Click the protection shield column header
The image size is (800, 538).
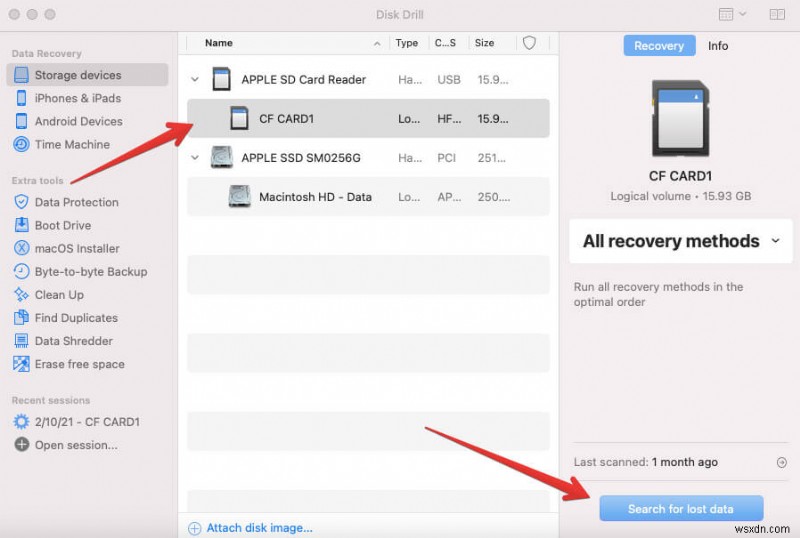tap(530, 43)
